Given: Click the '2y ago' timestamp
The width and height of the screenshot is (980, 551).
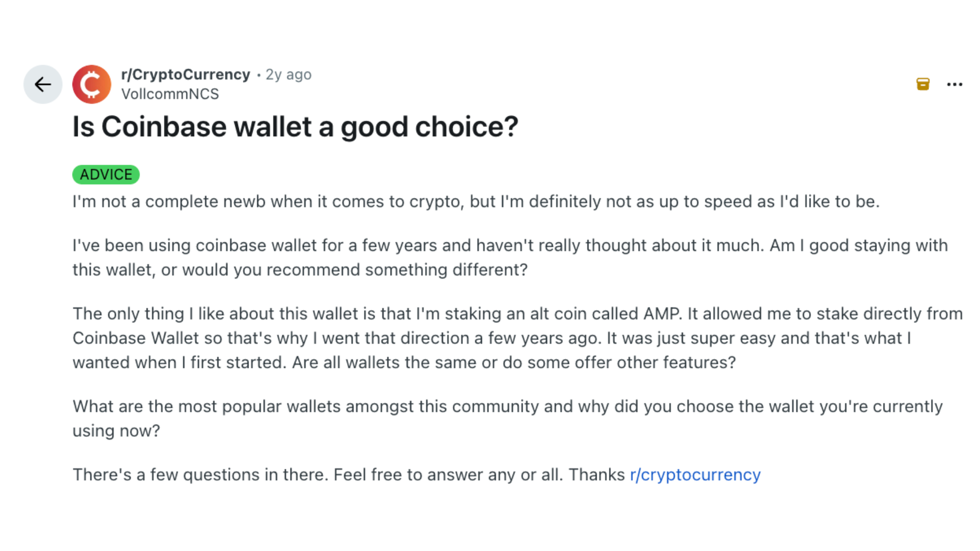Looking at the screenshot, I should point(288,74).
